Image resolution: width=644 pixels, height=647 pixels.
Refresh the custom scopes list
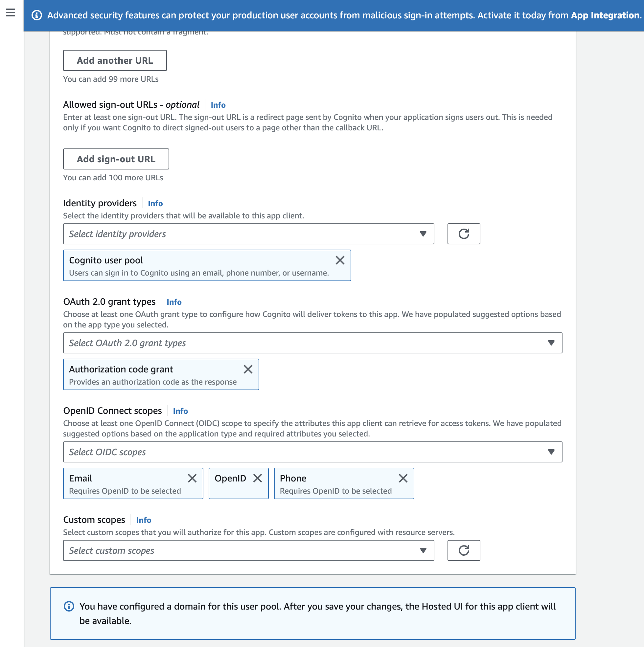pyautogui.click(x=464, y=550)
